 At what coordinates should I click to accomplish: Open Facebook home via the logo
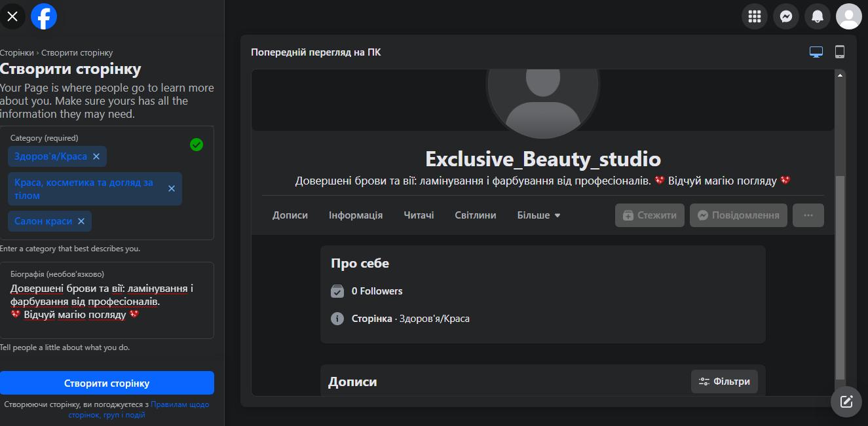pyautogui.click(x=44, y=16)
